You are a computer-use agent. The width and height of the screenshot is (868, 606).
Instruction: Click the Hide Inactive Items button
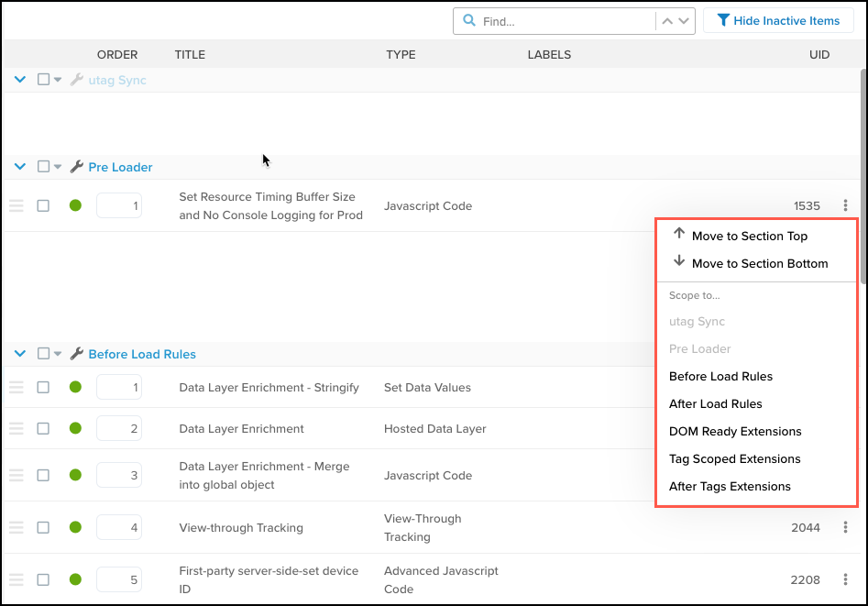[x=777, y=21]
